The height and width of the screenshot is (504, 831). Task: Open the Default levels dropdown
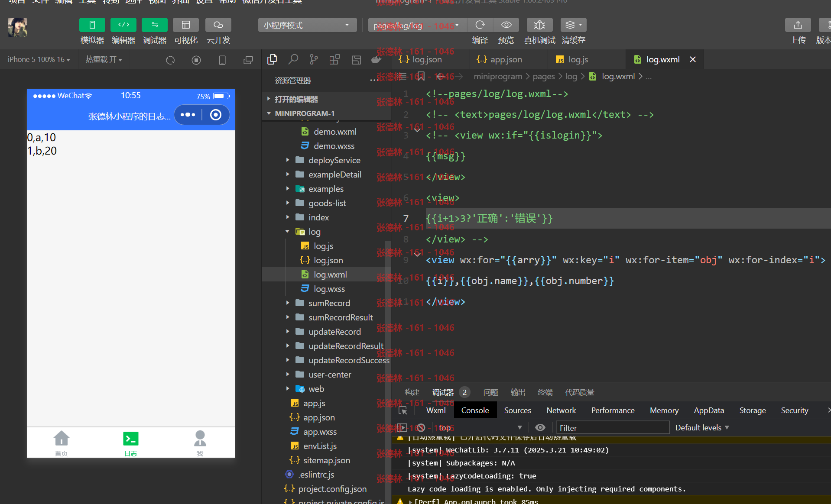tap(702, 428)
